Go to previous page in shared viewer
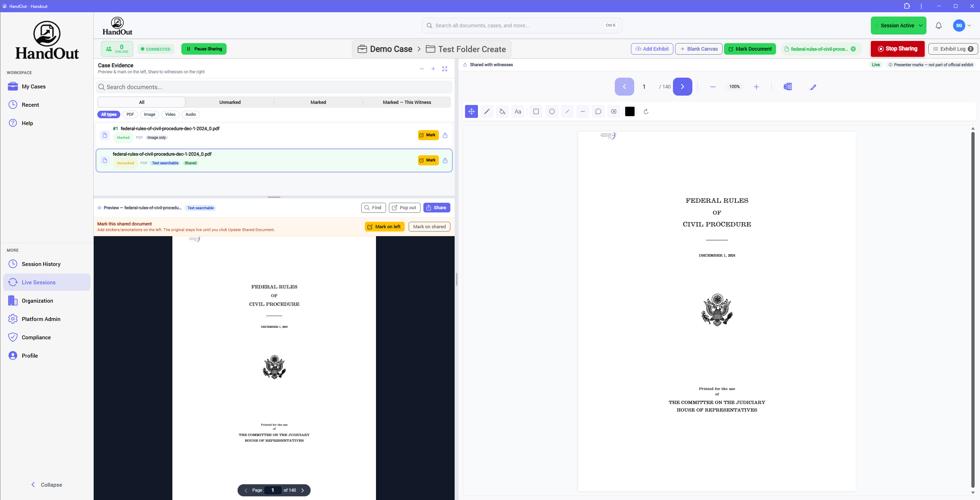980x500 pixels. (624, 86)
